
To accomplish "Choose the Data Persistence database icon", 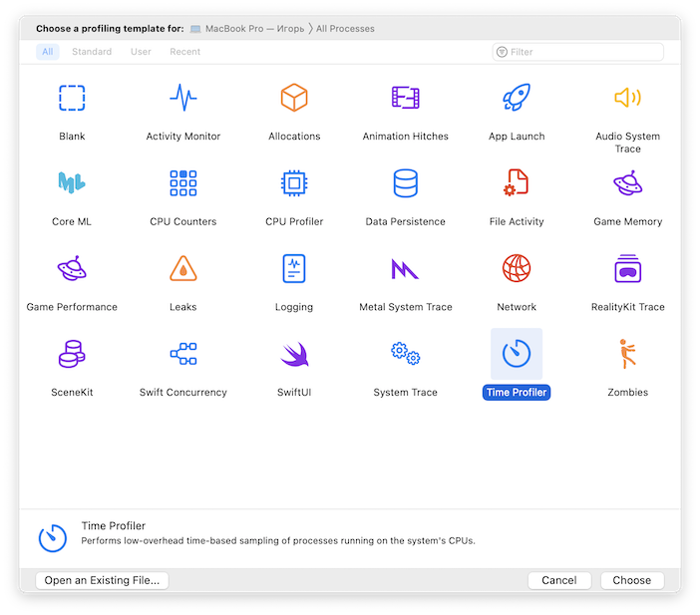I will pos(406,183).
